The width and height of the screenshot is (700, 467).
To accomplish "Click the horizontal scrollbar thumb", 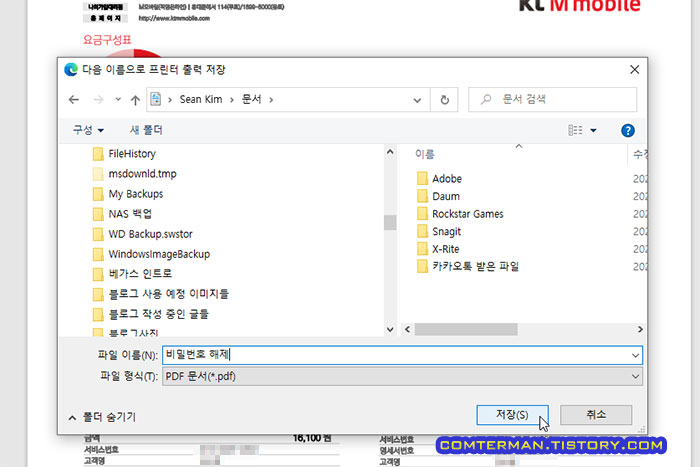I will (466, 329).
